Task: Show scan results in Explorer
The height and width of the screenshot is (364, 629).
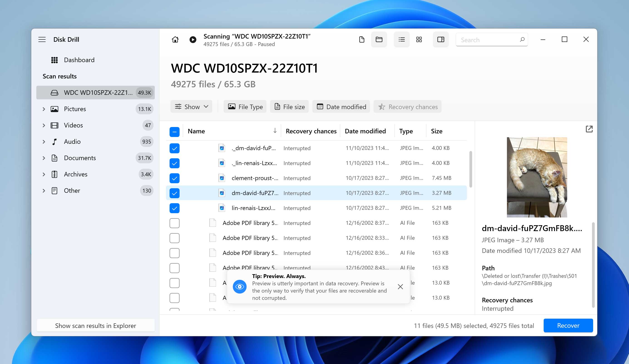Action: (x=96, y=325)
